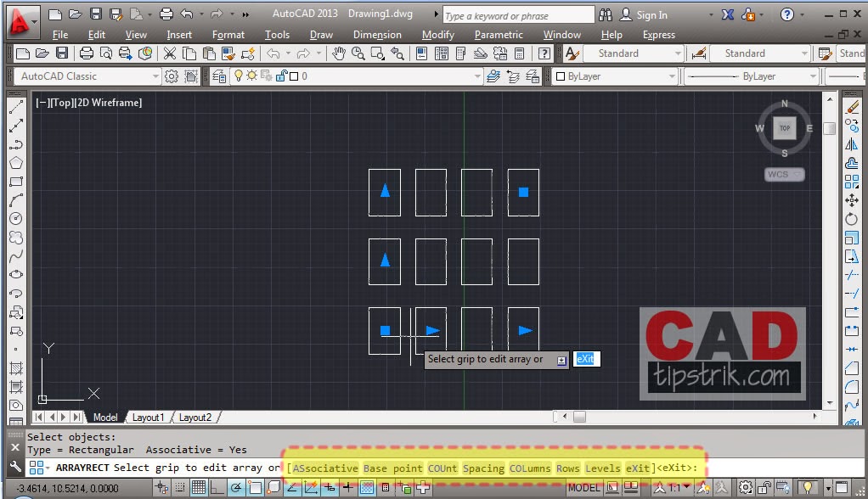Click the command line customize wrench icon
868x499 pixels.
pos(15,468)
